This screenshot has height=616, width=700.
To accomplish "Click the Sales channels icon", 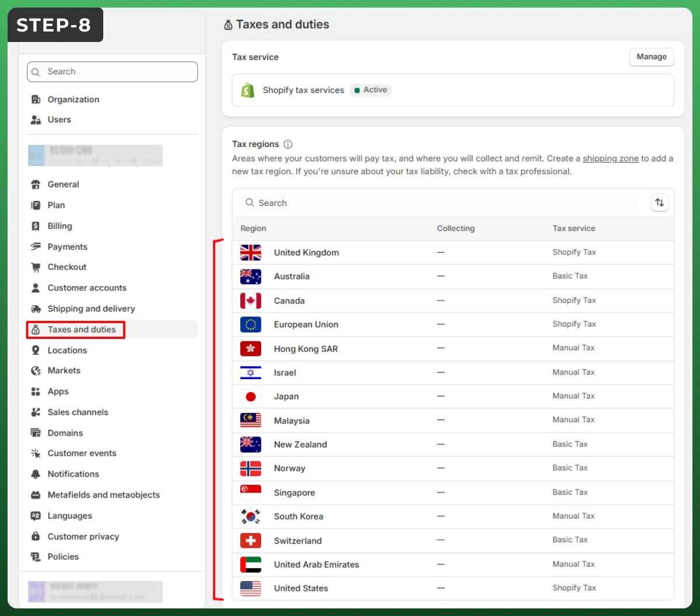I will tap(36, 412).
